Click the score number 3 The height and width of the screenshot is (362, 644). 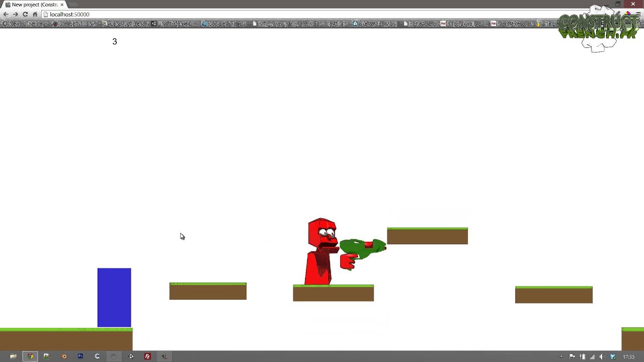click(115, 42)
